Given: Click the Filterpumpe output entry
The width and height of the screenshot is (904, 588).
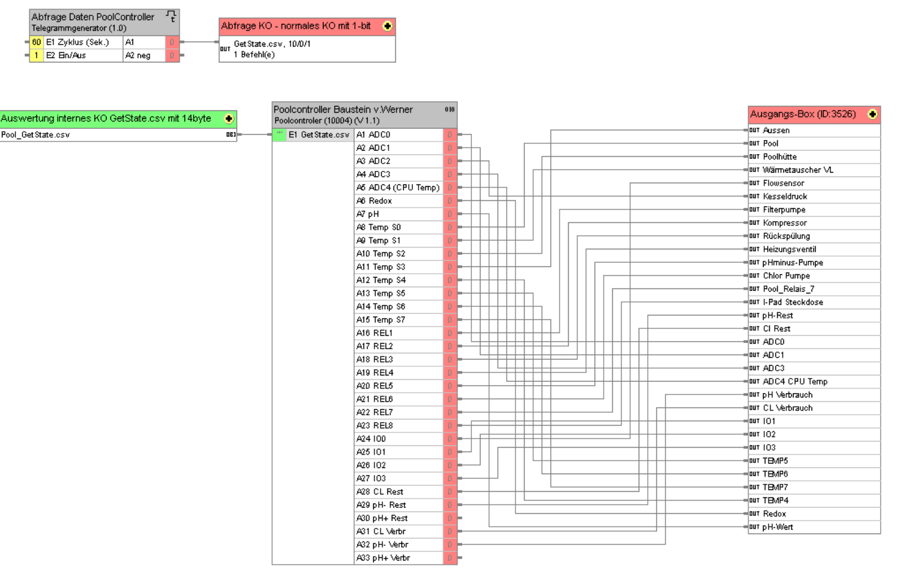Looking at the screenshot, I should pos(814,210).
